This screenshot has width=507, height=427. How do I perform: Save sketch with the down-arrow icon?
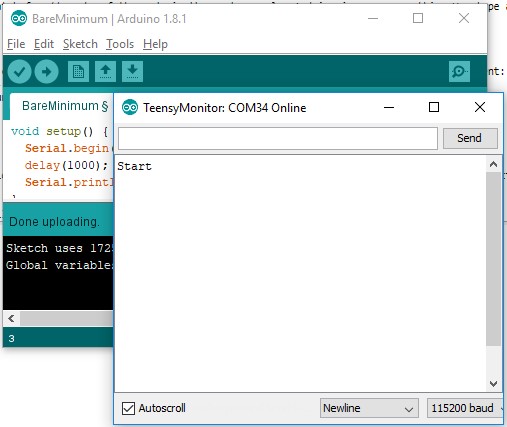coord(132,71)
